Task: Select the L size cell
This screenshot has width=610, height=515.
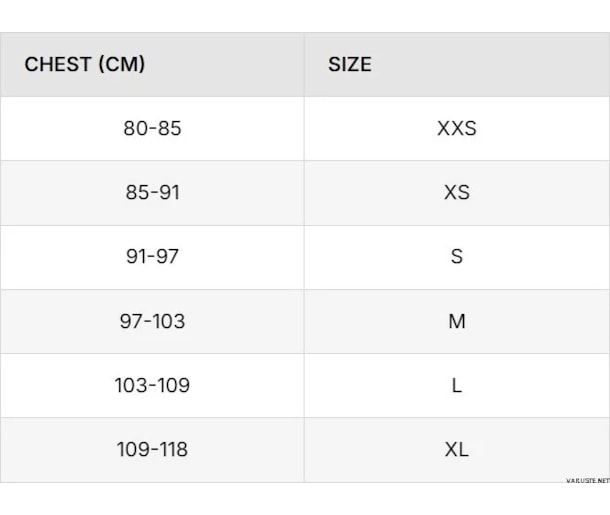Action: click(x=457, y=385)
